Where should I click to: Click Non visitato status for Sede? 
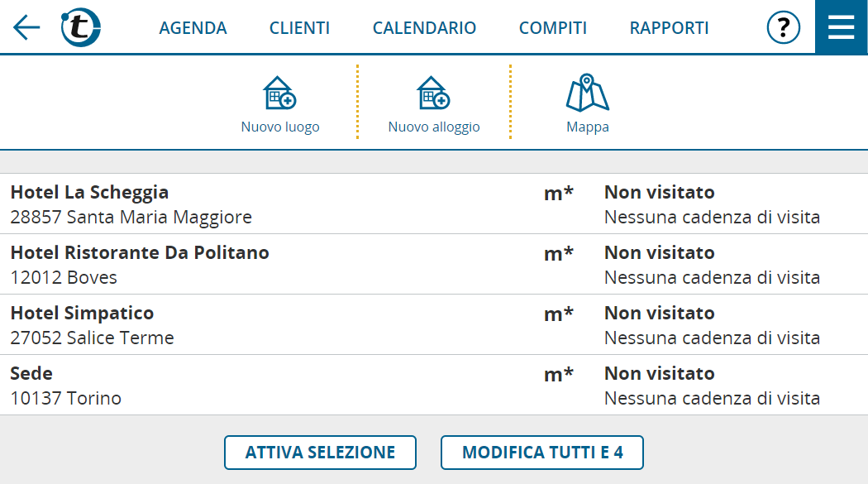(660, 373)
